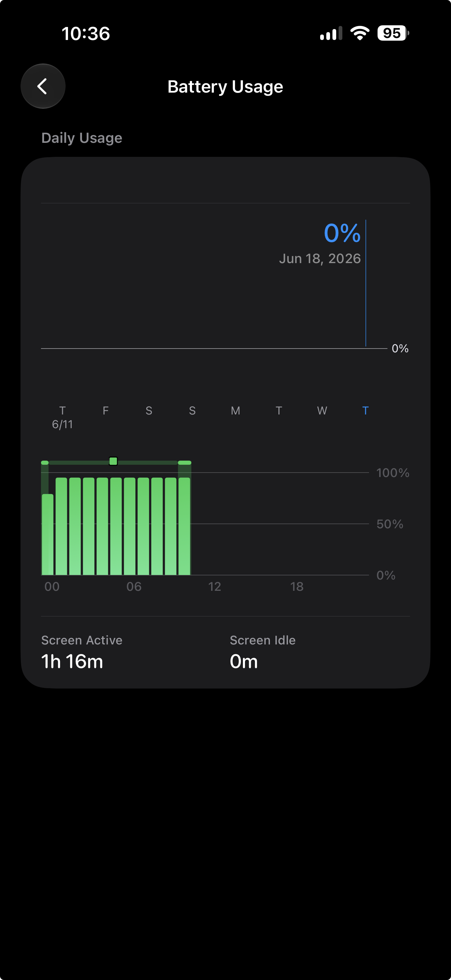Tap the 12 hour axis label
The width and height of the screenshot is (451, 980).
pos(215,586)
